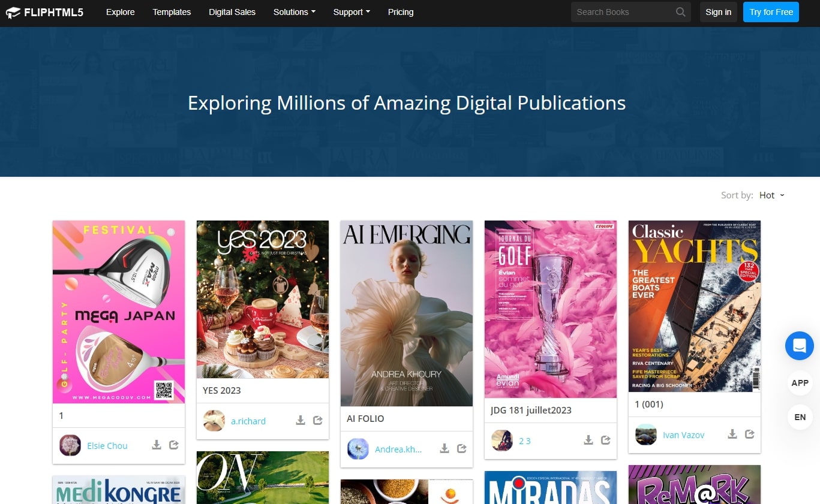Open a.richard's profile link
The height and width of the screenshot is (504, 820).
(248, 421)
